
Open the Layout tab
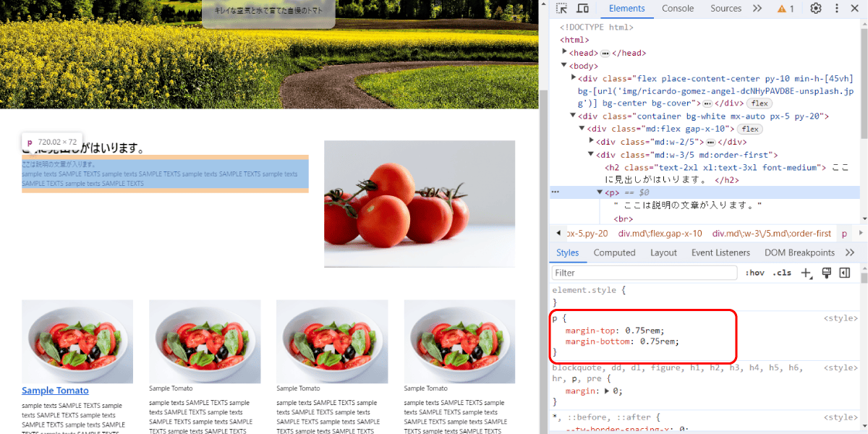point(663,252)
